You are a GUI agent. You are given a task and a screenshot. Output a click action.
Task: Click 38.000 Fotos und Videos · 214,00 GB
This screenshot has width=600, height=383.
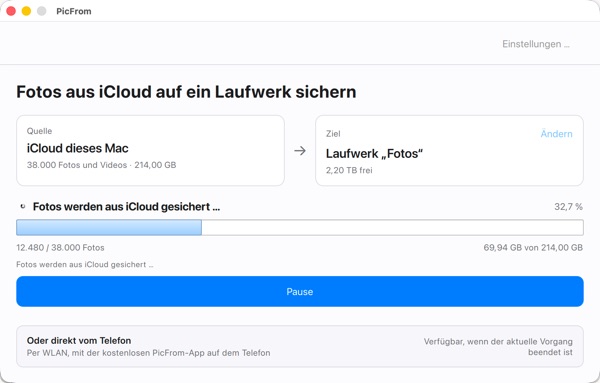click(101, 165)
